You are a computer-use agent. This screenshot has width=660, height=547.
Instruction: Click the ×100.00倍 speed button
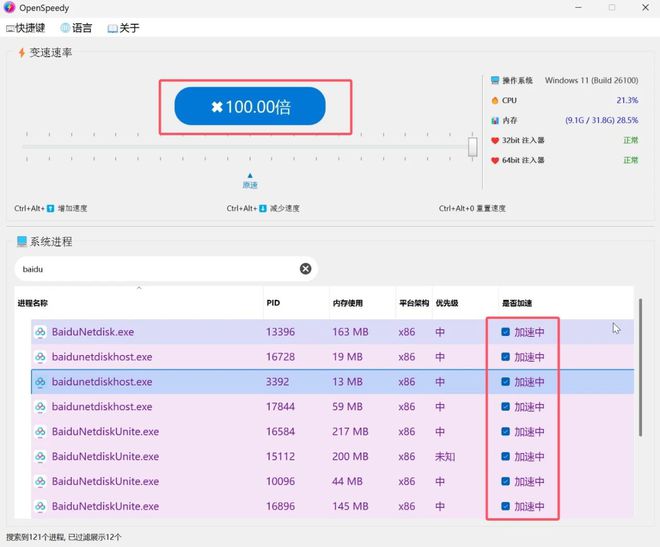250,106
